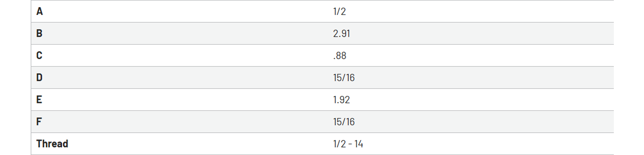Click the Thread row label
644x155 pixels.
52,144
